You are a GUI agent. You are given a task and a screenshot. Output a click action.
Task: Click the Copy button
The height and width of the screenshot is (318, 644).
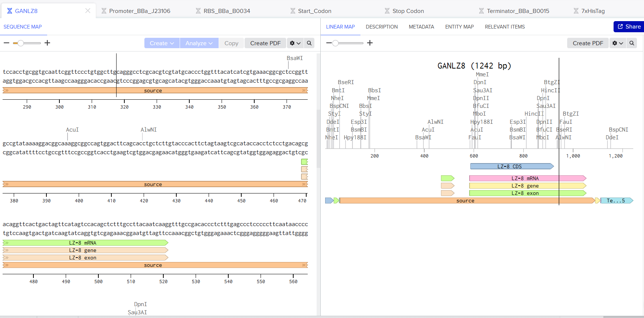[x=231, y=43]
